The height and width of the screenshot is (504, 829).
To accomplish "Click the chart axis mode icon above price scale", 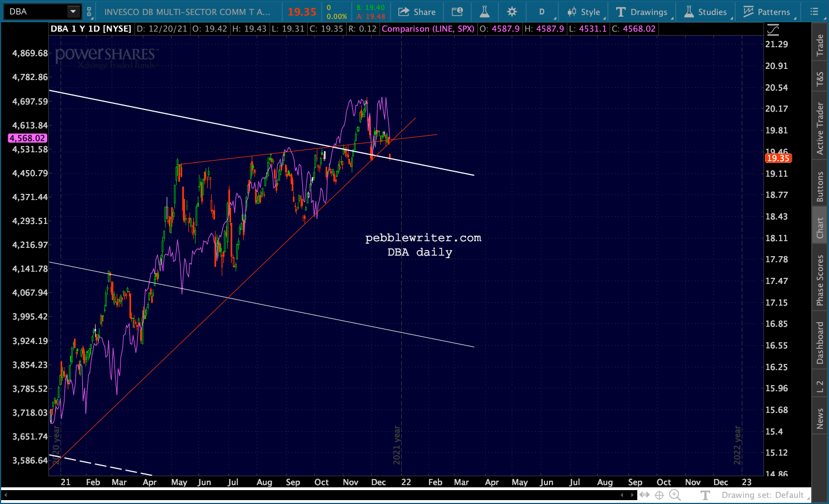I will (x=773, y=29).
